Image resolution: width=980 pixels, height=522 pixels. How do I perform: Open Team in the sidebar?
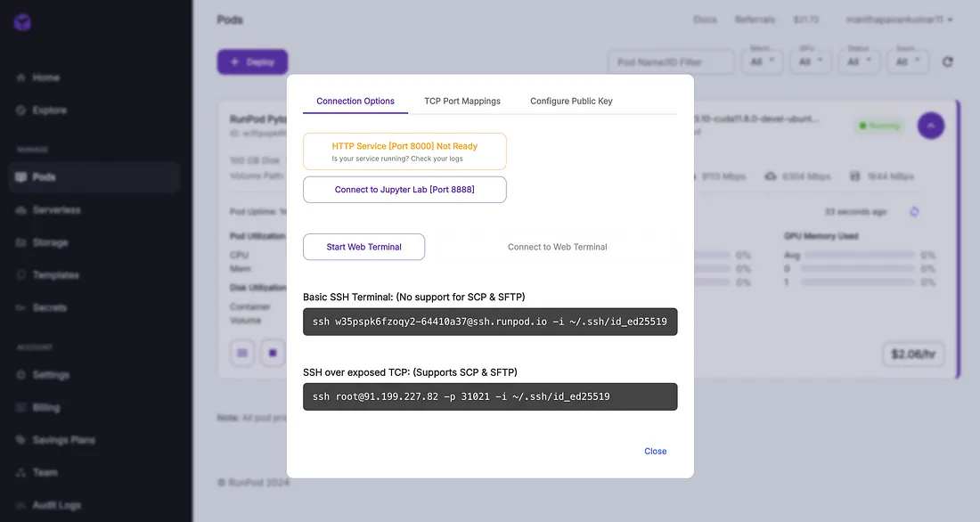pos(45,473)
